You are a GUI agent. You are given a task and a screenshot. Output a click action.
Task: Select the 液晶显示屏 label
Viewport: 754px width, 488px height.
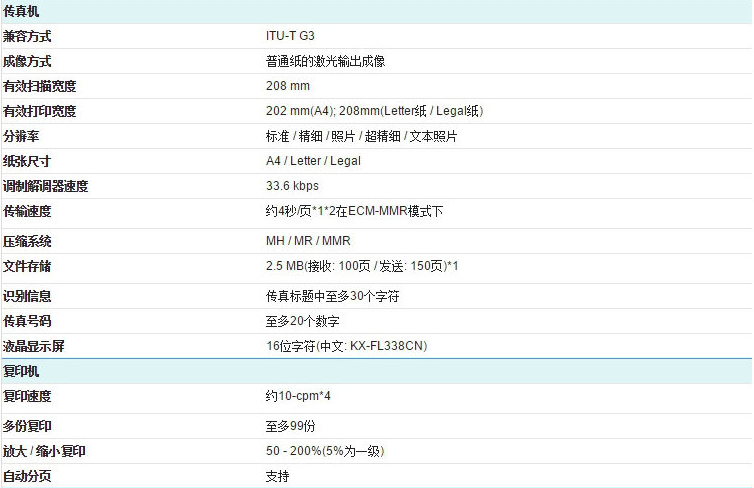34,346
